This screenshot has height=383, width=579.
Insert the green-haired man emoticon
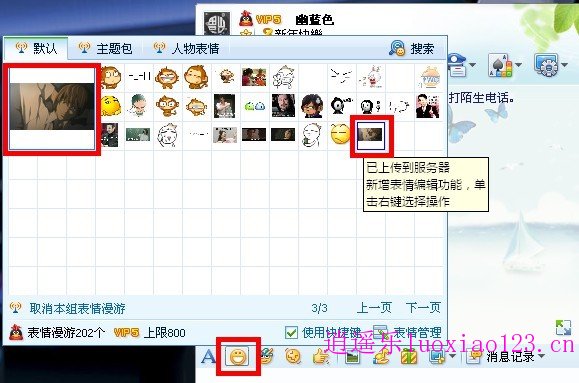[x=138, y=105]
